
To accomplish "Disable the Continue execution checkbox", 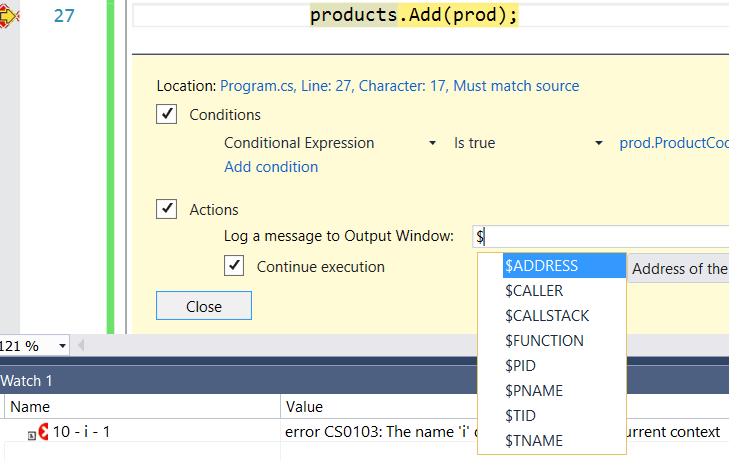I will [234, 266].
